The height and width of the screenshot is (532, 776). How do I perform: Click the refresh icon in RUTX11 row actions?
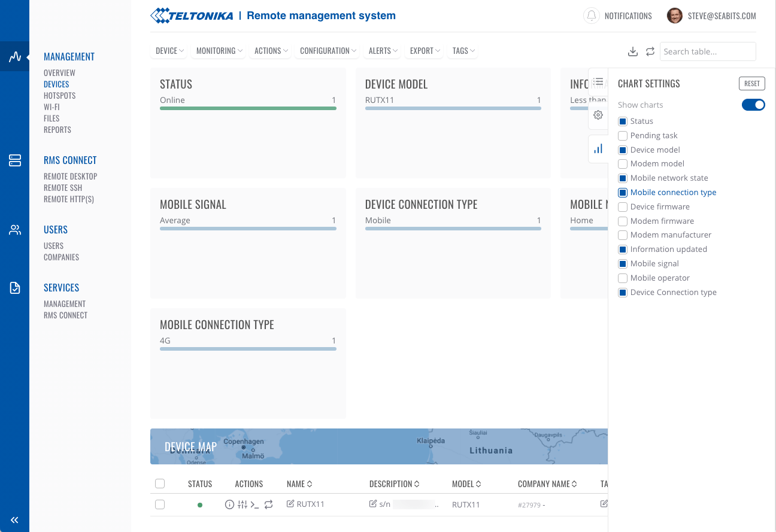point(269,504)
